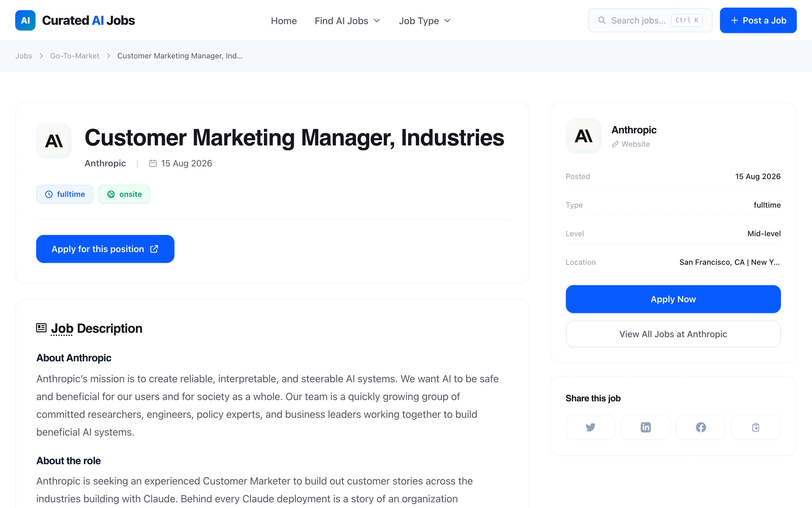Open the Go-To-Market breadcrumb link
The image size is (812, 508).
point(75,56)
